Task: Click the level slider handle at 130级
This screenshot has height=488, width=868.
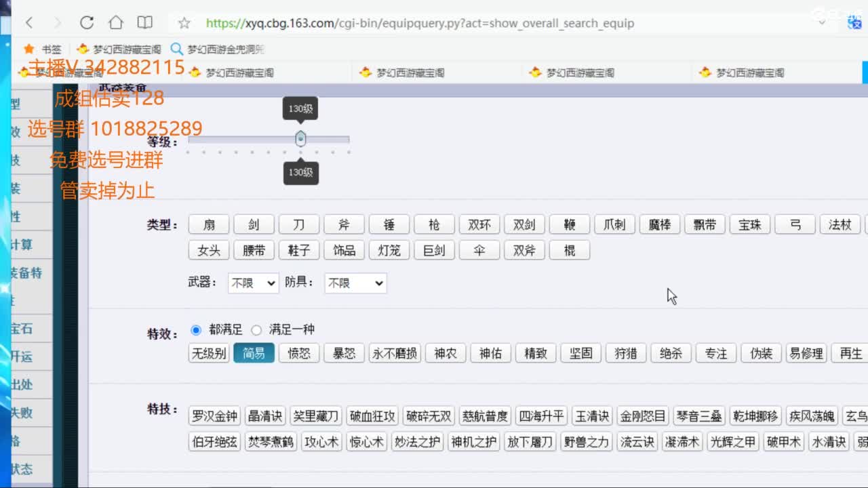Action: click(300, 139)
